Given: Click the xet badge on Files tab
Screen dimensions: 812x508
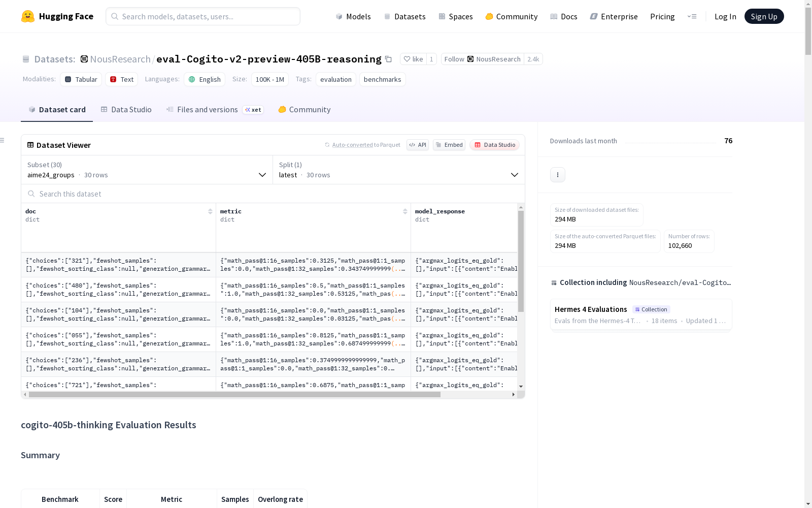Looking at the screenshot, I should point(253,110).
